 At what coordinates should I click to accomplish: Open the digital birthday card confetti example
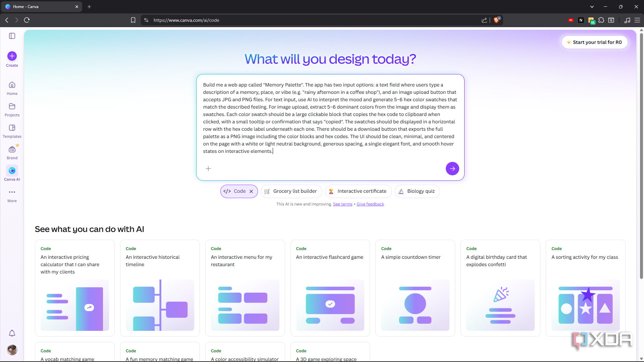[500, 288]
